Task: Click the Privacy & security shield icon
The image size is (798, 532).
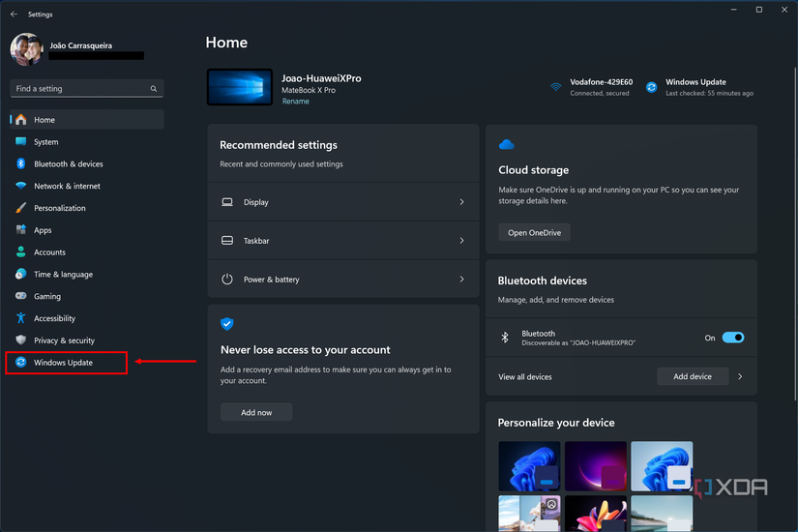Action: tap(21, 340)
